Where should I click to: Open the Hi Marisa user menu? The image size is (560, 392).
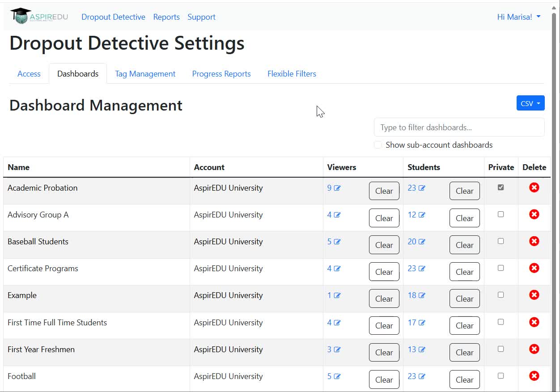(x=519, y=17)
